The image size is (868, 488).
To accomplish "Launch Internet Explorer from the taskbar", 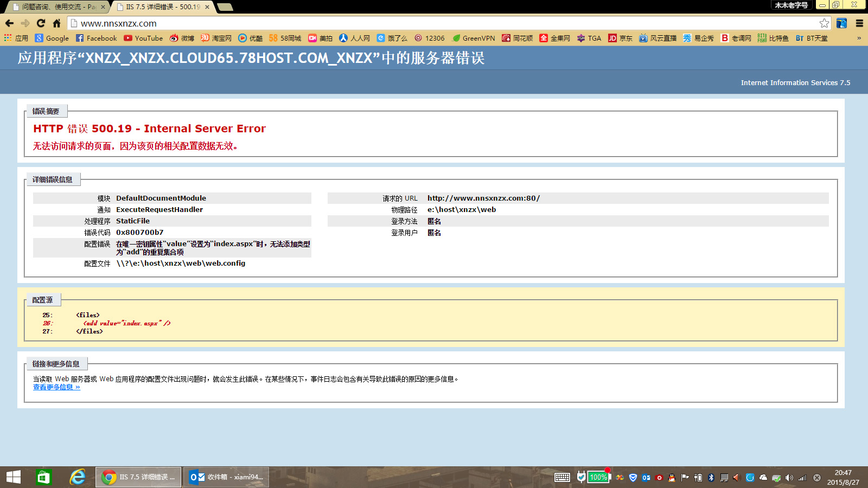I will tap(78, 477).
